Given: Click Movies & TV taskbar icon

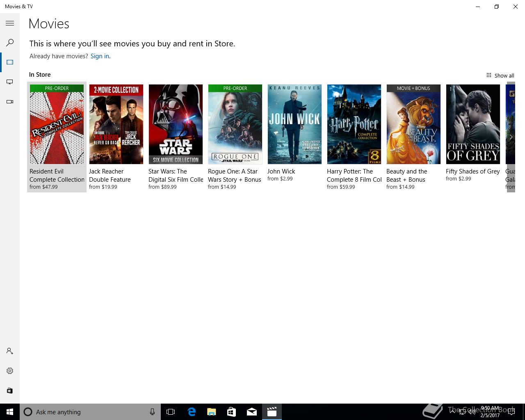Looking at the screenshot, I should tap(272, 412).
